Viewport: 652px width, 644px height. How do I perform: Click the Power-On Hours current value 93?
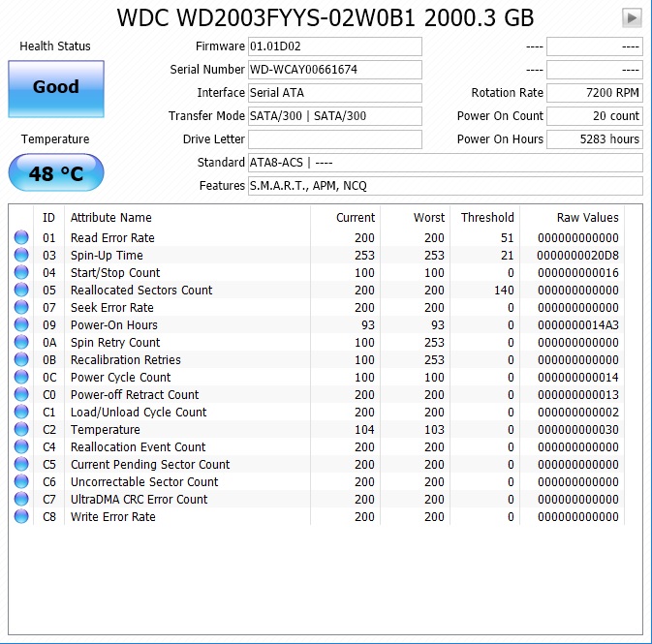[x=368, y=325]
